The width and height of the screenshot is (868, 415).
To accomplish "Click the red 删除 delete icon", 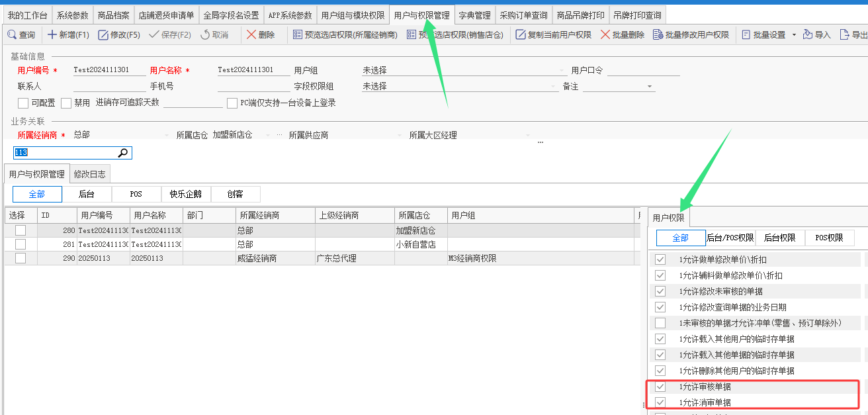I will (251, 34).
